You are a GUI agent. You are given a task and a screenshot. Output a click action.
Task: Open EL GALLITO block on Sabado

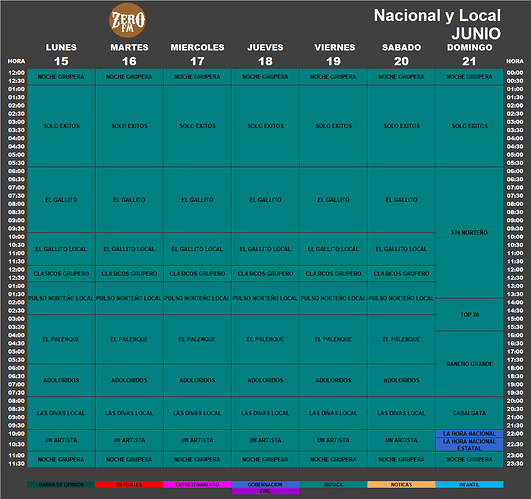[x=401, y=200]
